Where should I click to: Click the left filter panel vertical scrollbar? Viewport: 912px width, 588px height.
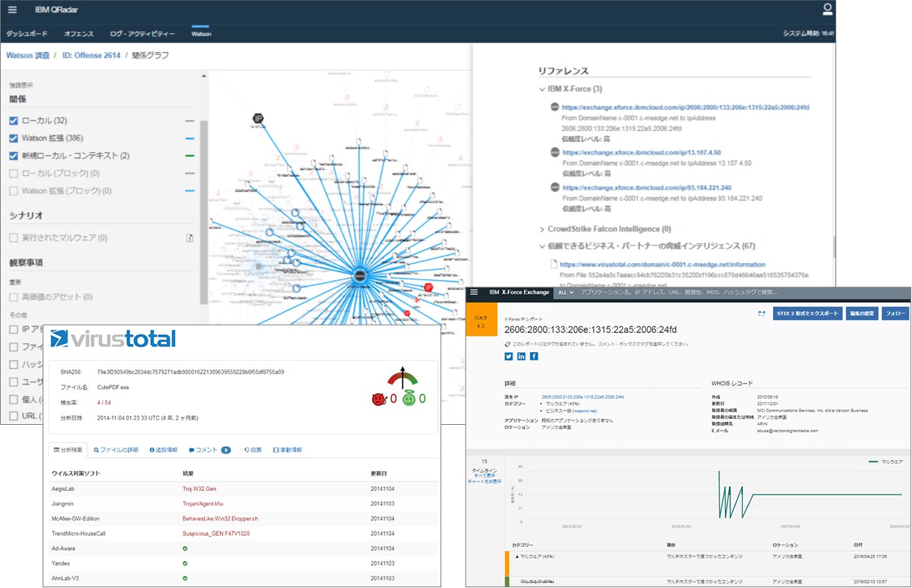204,212
